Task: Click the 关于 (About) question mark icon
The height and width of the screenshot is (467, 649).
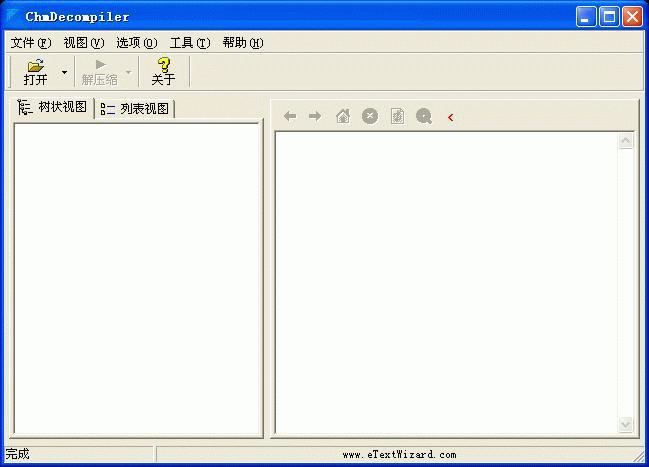Action: pyautogui.click(x=163, y=65)
